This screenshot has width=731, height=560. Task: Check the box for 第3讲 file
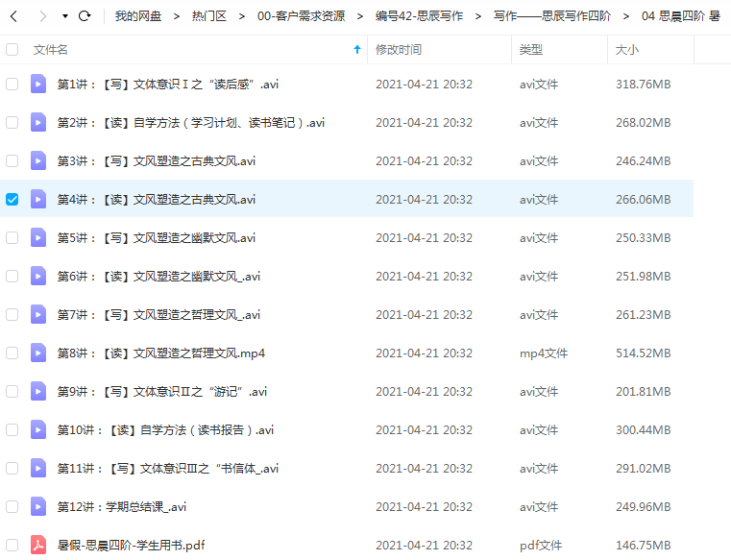point(12,160)
